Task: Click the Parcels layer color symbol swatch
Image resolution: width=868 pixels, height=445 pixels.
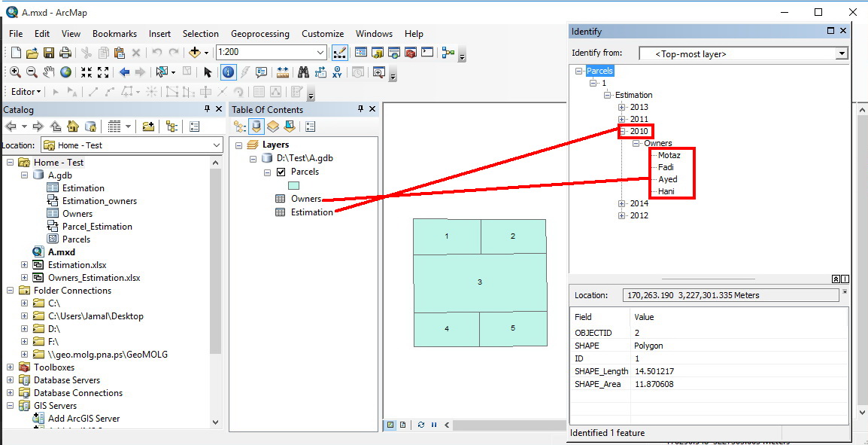Action: click(x=293, y=186)
